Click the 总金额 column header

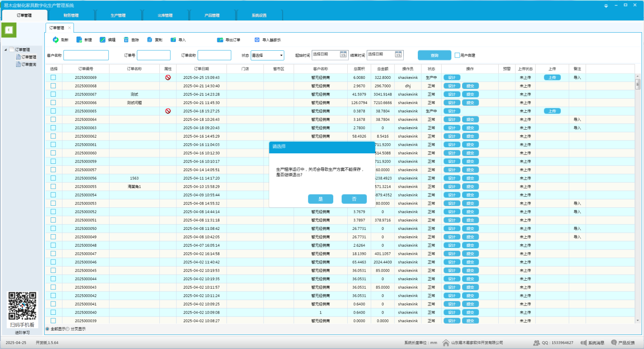[x=382, y=69]
